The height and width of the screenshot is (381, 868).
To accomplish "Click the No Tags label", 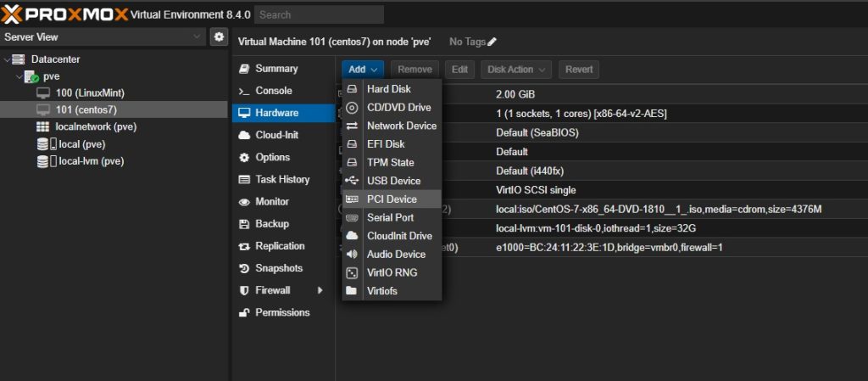I will pyautogui.click(x=467, y=42).
